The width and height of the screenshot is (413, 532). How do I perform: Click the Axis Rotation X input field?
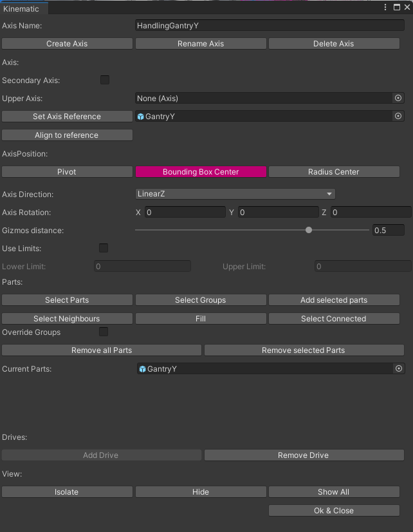pyautogui.click(x=185, y=212)
